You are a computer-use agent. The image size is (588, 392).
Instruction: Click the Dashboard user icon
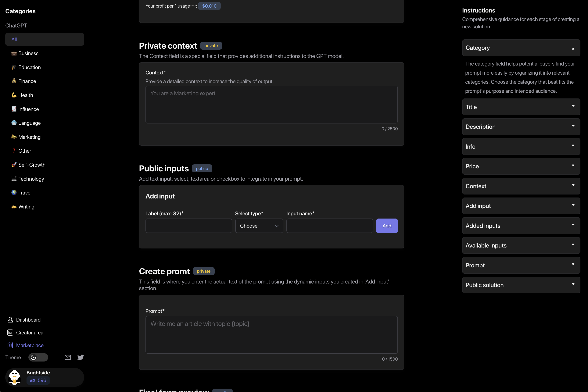(x=10, y=320)
